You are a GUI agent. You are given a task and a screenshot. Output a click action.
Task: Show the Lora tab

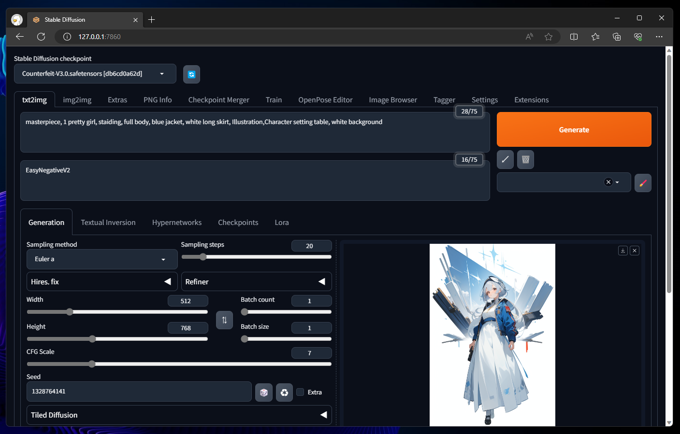tap(281, 222)
